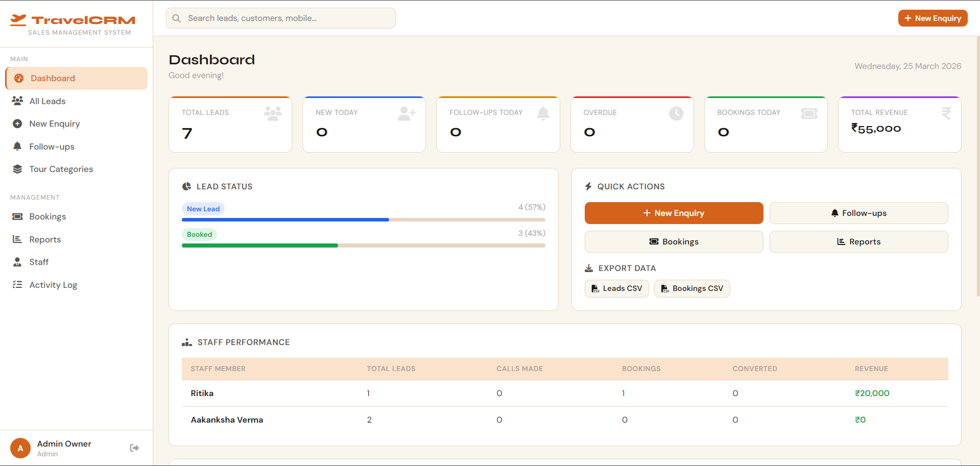Screen dimensions: 980x466
Task: Click the Tour Categories layers icon
Action: click(x=17, y=169)
